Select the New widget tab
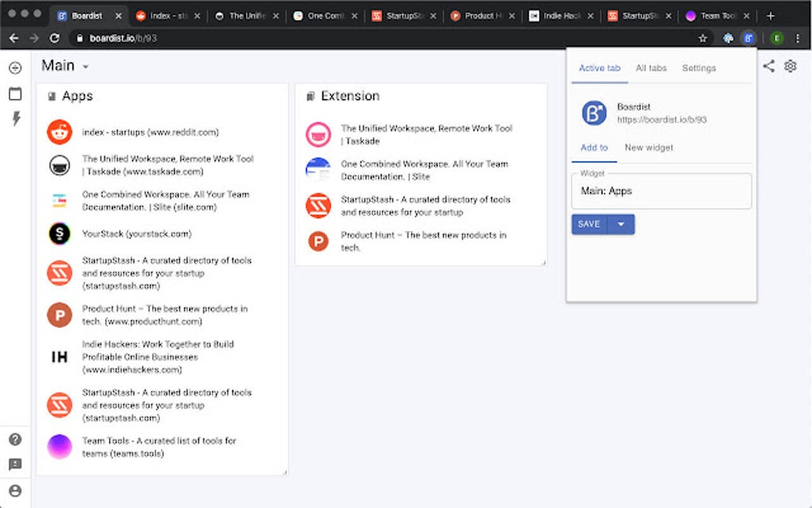Screen dimensions: 812x508 coord(649,148)
